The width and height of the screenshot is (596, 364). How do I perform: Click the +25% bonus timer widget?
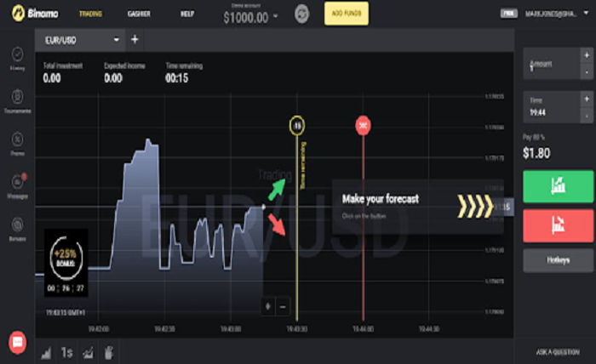66,262
